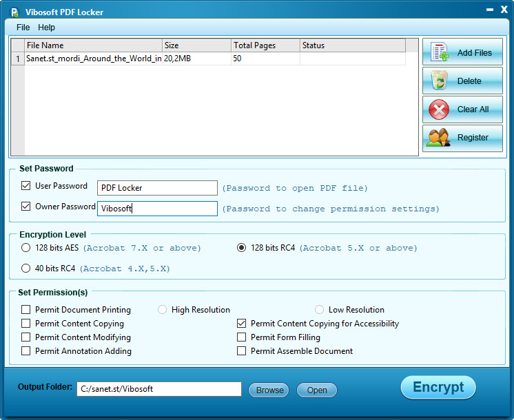This screenshot has width=514, height=420.
Task: Click into the User Password field
Action: point(157,188)
